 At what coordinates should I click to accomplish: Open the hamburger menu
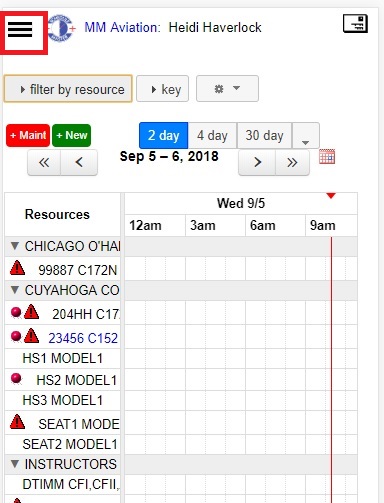click(20, 30)
